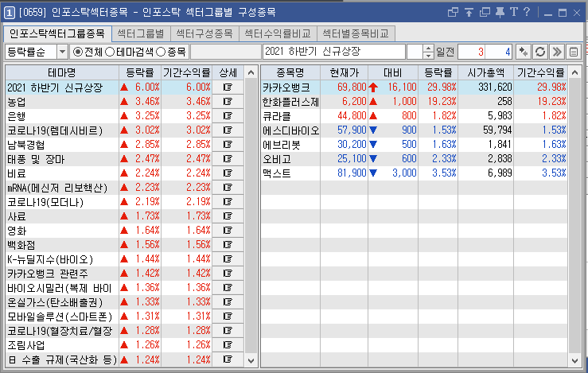This screenshot has height=373, width=588.
Task: Click the theme search input field
Action: (226, 52)
